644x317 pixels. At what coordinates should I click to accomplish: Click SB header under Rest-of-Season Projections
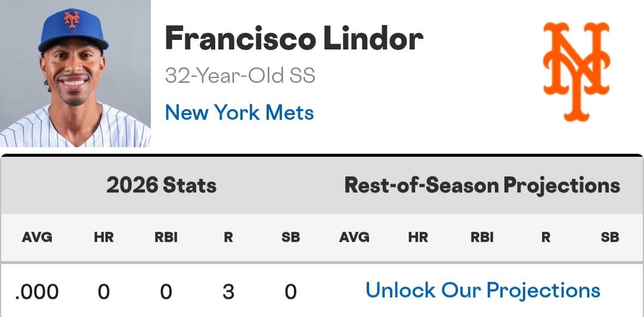[609, 237]
